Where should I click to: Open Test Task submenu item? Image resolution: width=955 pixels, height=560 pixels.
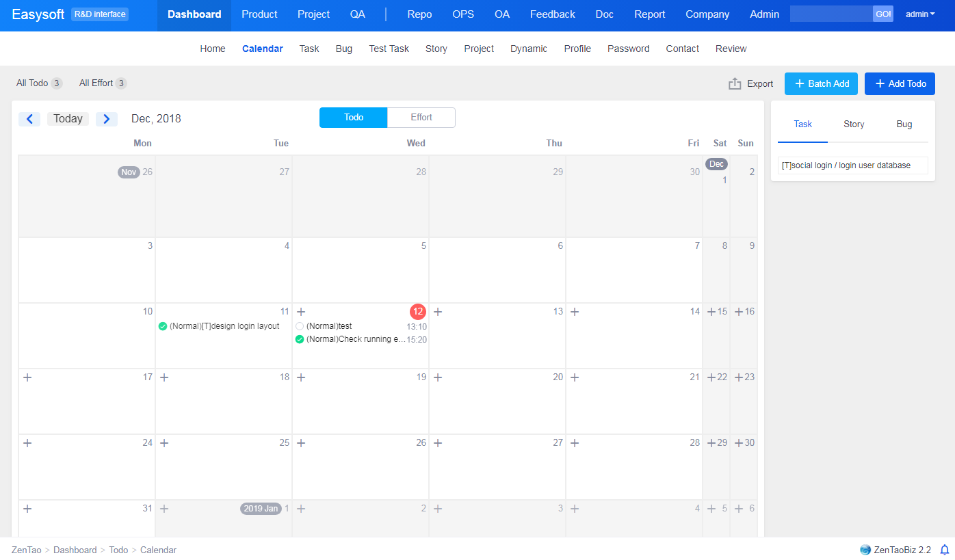point(389,49)
